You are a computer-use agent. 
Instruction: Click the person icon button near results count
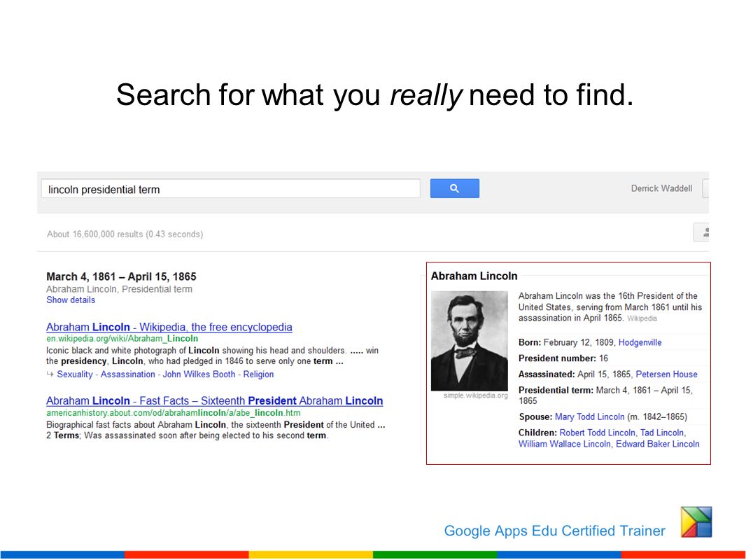(x=702, y=232)
